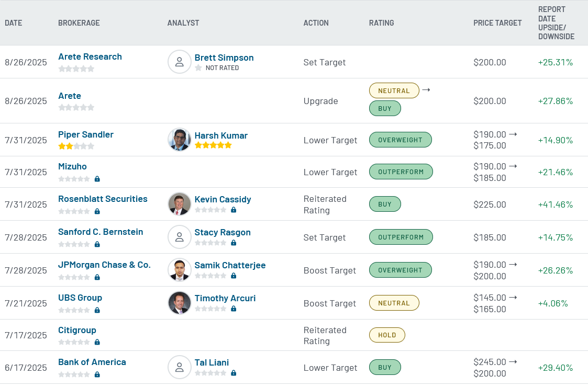Click Piper Sandler's two-star rating
The width and height of the screenshot is (588, 387).
click(76, 146)
